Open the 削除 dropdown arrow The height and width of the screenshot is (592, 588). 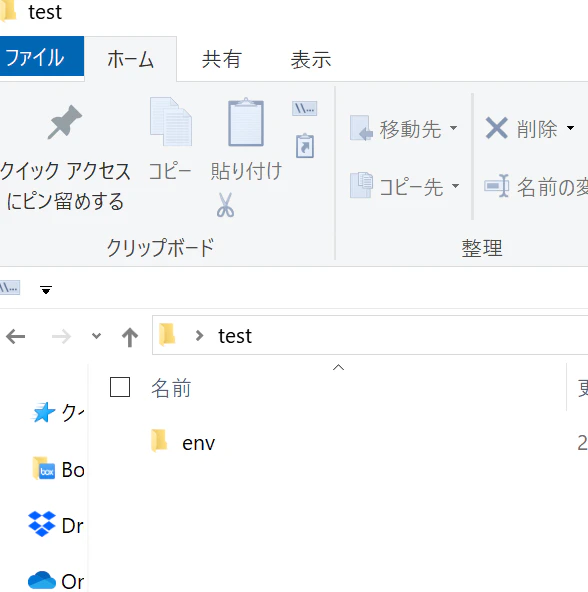pyautogui.click(x=571, y=128)
